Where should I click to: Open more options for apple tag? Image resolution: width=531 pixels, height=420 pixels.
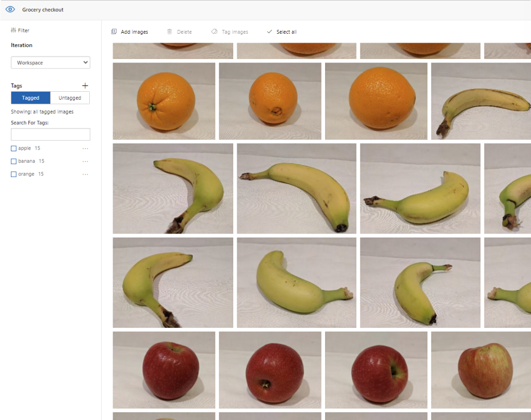pos(85,149)
